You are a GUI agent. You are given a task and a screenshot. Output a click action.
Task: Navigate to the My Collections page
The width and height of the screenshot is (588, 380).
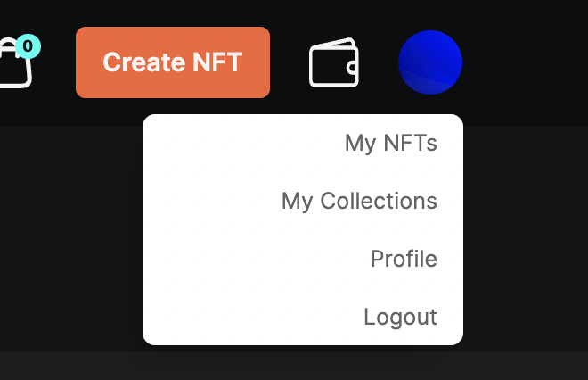(x=359, y=201)
